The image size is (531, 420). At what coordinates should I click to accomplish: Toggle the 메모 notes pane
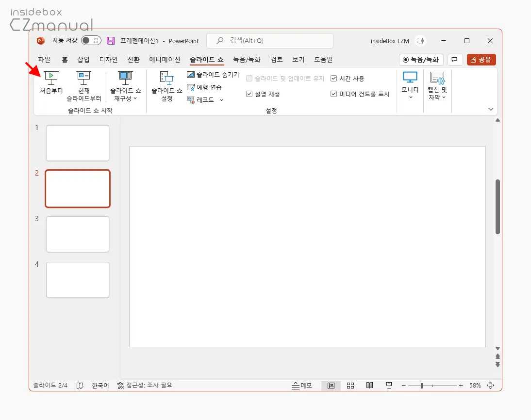tap(302, 386)
